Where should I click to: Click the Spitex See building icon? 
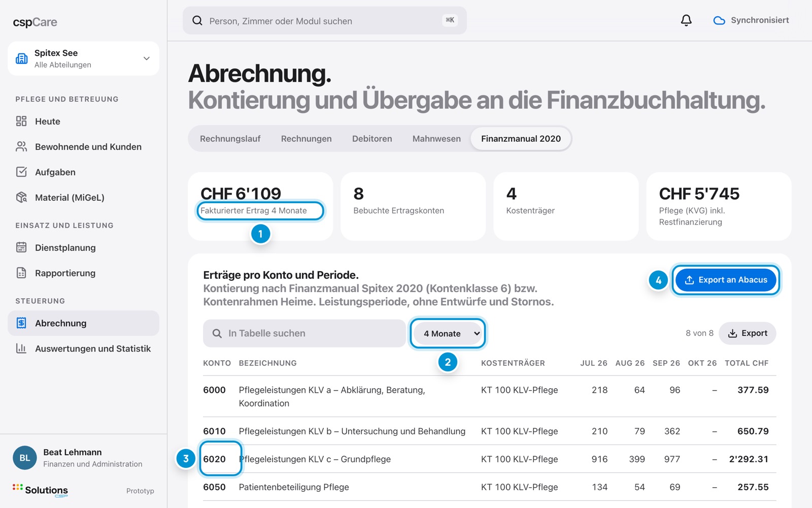coord(21,58)
